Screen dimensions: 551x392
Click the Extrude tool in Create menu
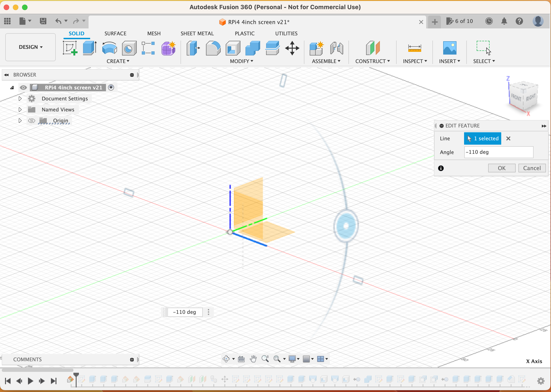coord(89,48)
